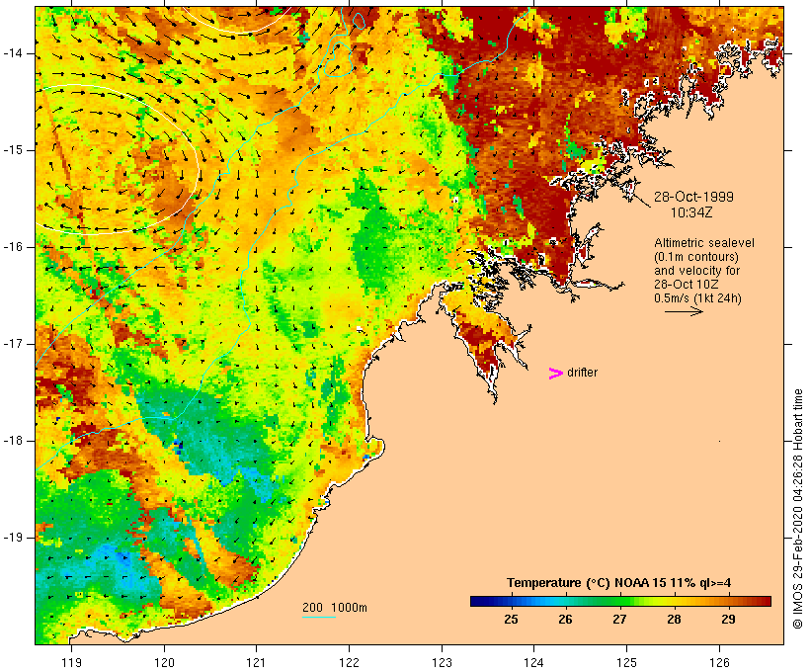The height and width of the screenshot is (672, 810).
Task: Click the longitude axis label '124'
Action: 533,662
